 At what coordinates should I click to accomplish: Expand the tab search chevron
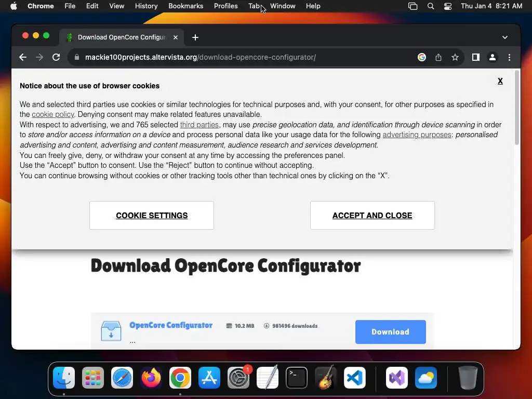pos(505,37)
